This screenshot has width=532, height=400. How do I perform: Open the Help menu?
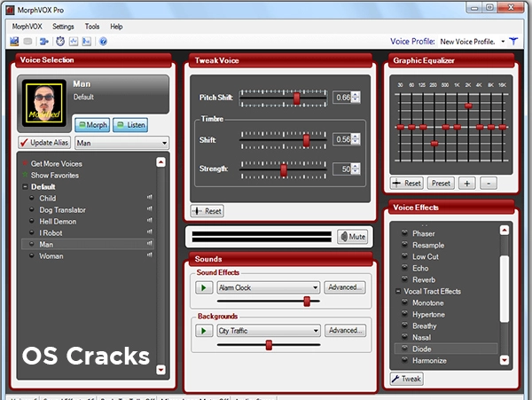coord(116,27)
